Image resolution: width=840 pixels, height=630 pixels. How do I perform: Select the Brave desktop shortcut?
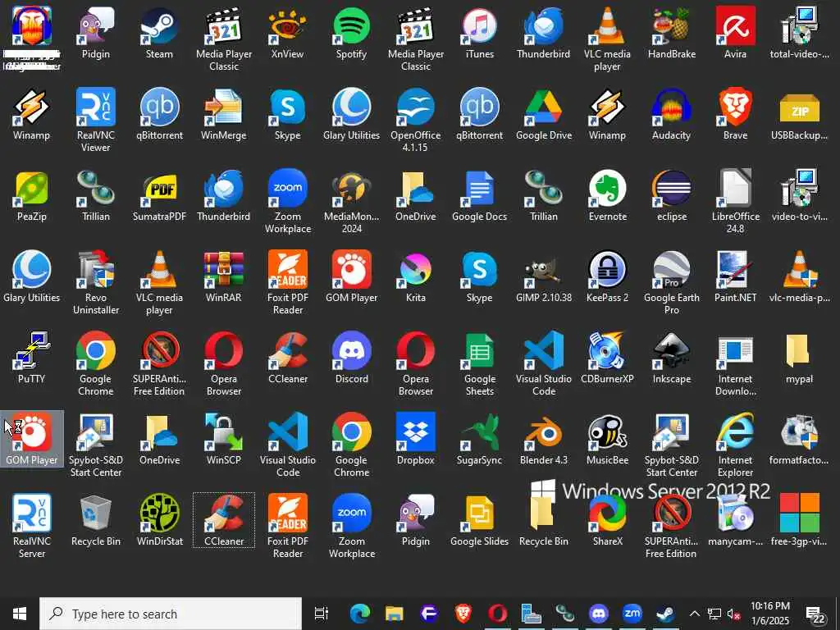tap(735, 115)
